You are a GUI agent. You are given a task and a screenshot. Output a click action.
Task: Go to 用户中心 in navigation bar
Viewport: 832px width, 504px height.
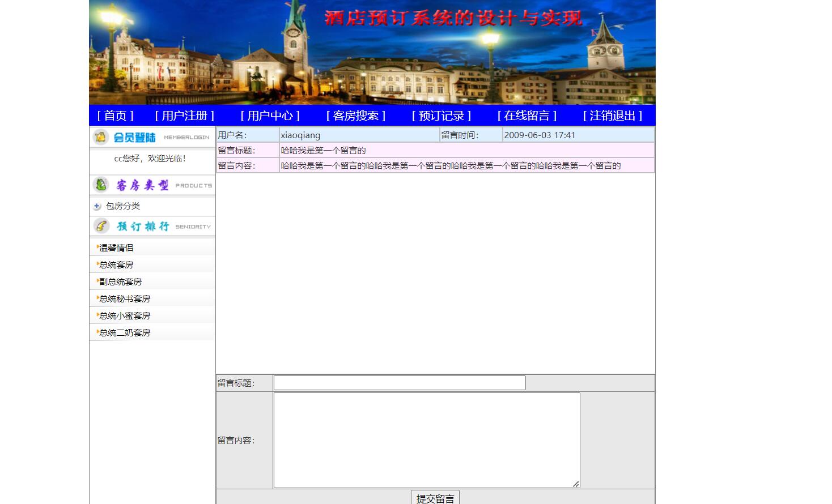pos(270,116)
